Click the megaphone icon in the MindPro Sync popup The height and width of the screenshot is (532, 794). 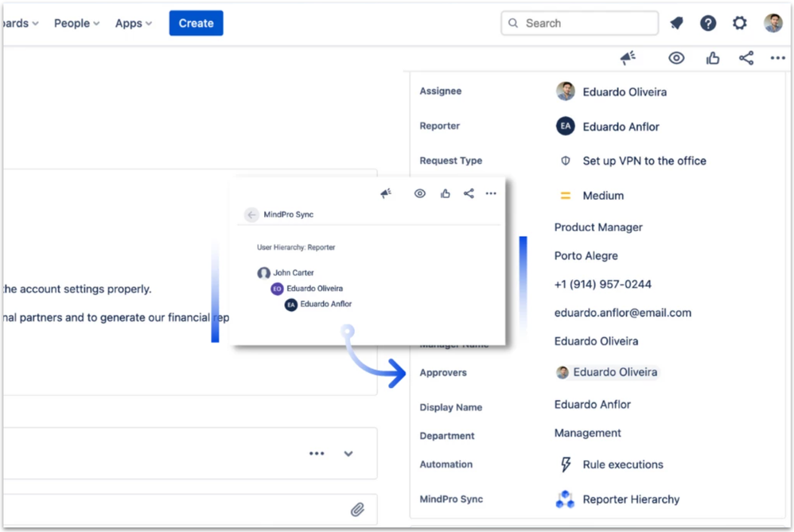(x=386, y=193)
